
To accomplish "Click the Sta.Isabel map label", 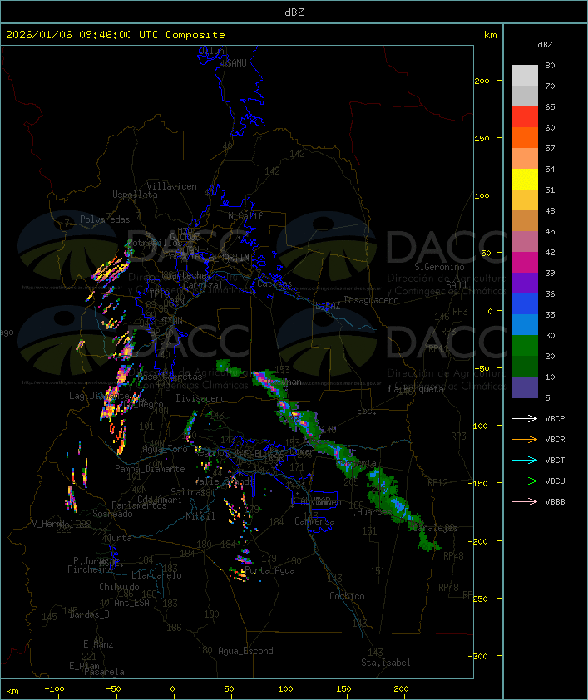I will pyautogui.click(x=386, y=663).
